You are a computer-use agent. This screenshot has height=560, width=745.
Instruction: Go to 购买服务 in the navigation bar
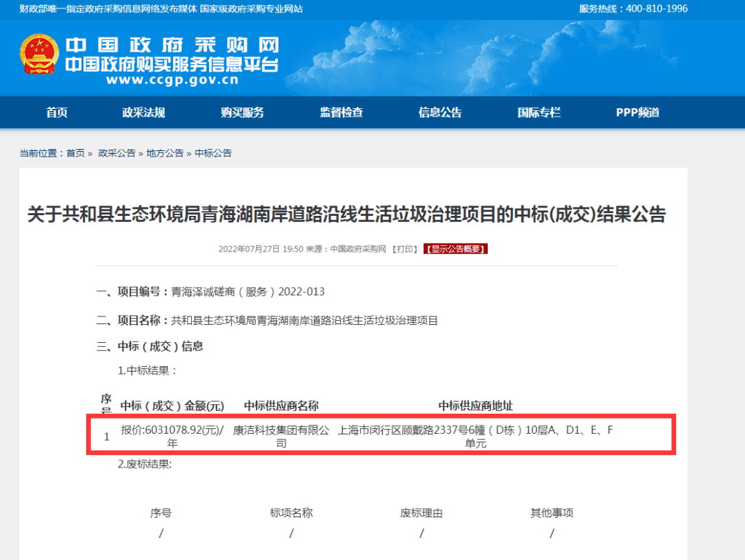[x=242, y=112]
